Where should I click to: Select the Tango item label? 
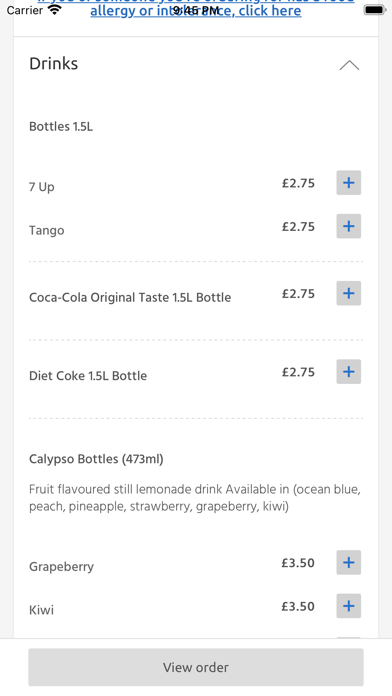point(47,230)
